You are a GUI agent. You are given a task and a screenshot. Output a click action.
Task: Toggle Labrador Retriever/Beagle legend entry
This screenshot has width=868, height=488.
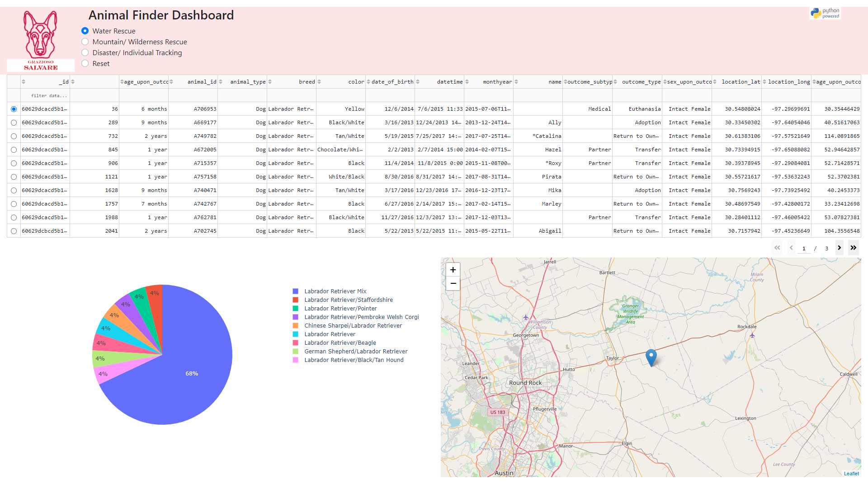[335, 343]
